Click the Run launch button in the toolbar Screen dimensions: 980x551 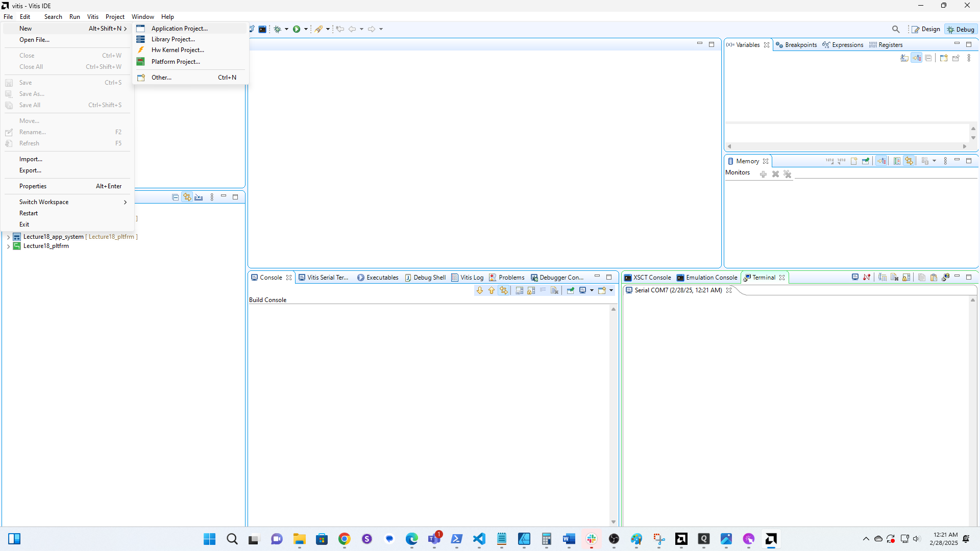297,29
